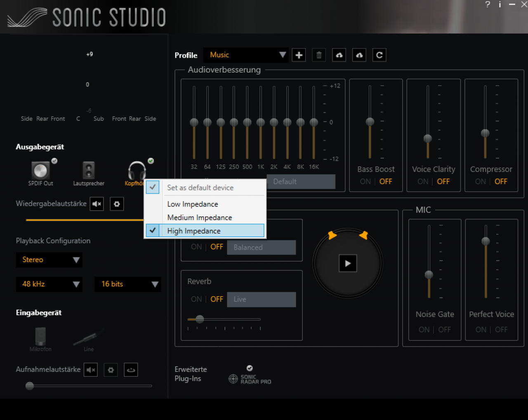This screenshot has height=420, width=528.
Task: Mute the Wiedergabelautstärke playback volume
Action: click(97, 204)
